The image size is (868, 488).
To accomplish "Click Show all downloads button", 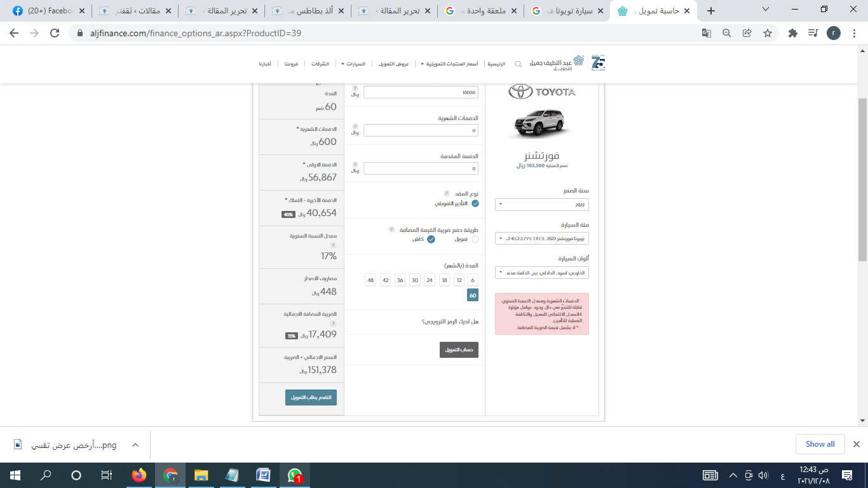I will pyautogui.click(x=820, y=444).
